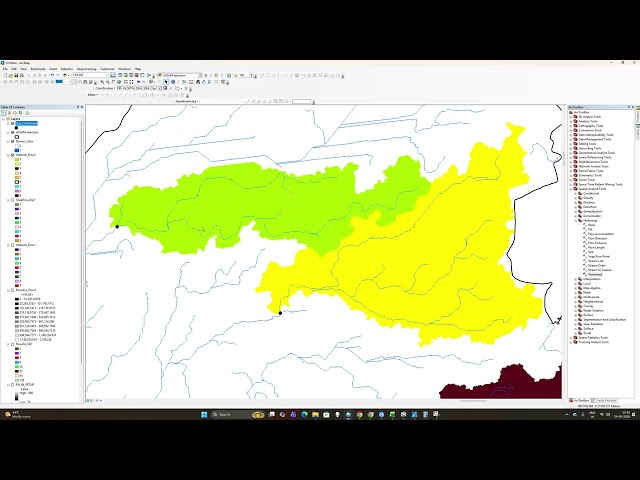
Task: Open the map scale dropdown
Action: click(107, 76)
